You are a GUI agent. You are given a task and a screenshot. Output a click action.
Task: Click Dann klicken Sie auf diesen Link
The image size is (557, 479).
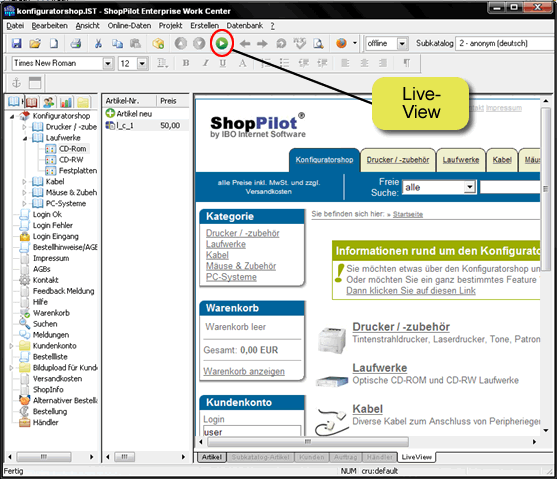tap(411, 291)
